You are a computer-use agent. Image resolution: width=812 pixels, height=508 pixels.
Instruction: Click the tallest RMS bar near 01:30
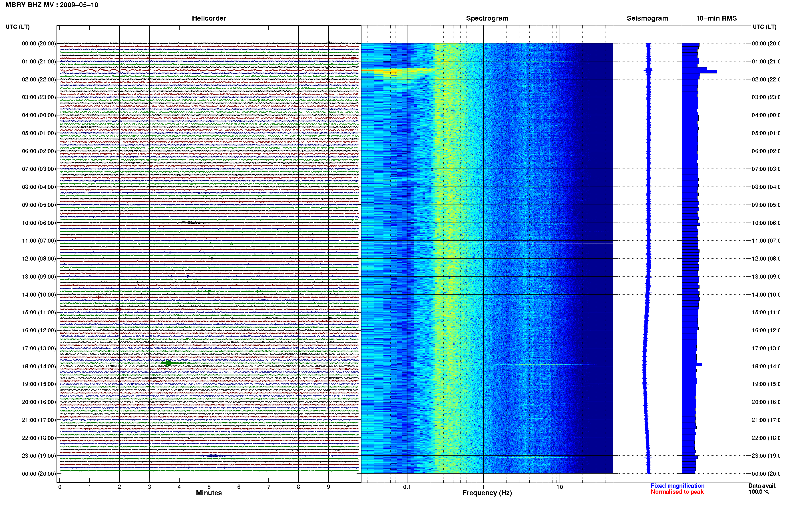699,71
